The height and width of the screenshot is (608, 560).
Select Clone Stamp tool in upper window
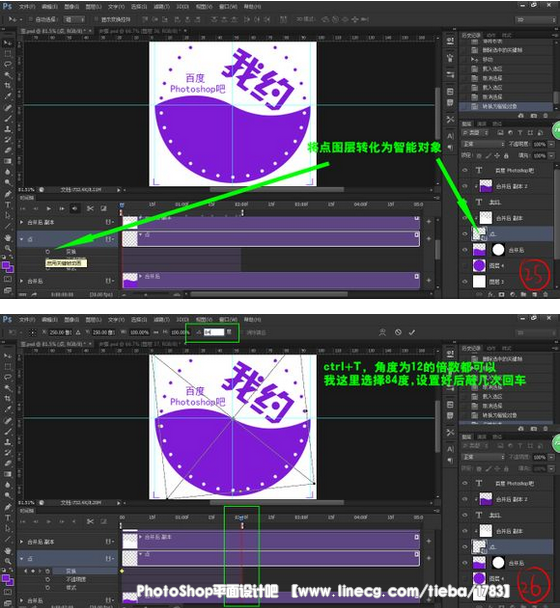click(x=7, y=128)
